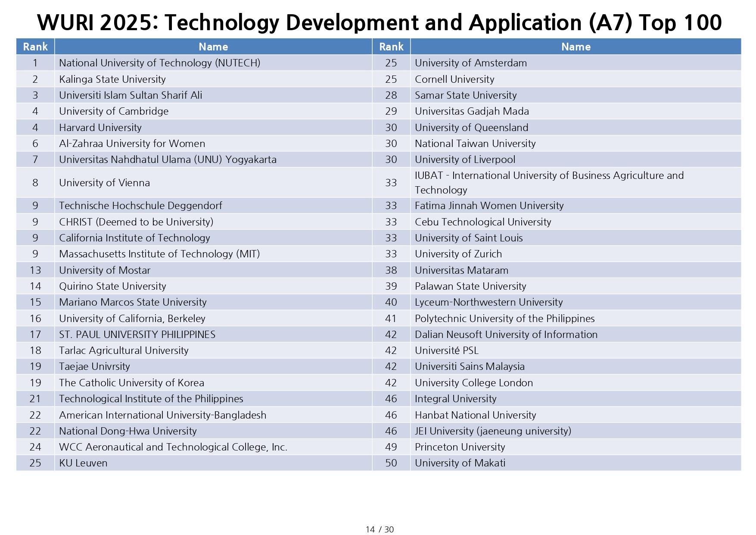Click rank 24 cell
The height and width of the screenshot is (535, 756).
(x=35, y=447)
